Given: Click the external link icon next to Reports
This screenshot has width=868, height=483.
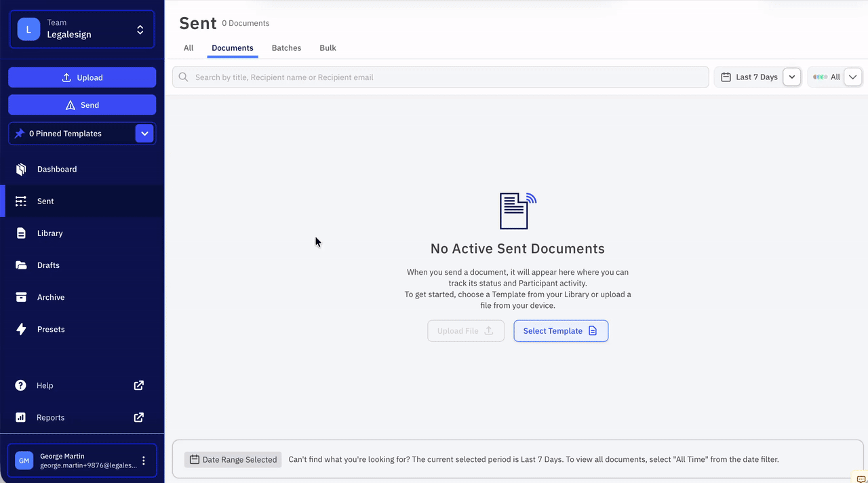Looking at the screenshot, I should 138,417.
